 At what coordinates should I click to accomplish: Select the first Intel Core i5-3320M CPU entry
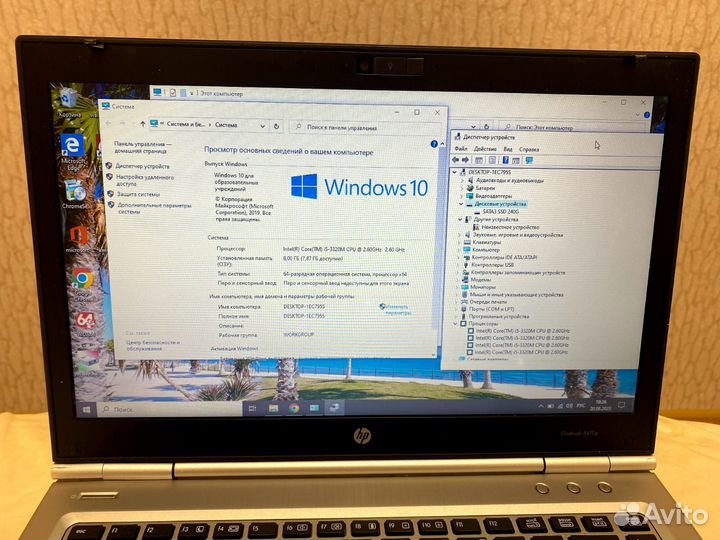click(x=523, y=331)
